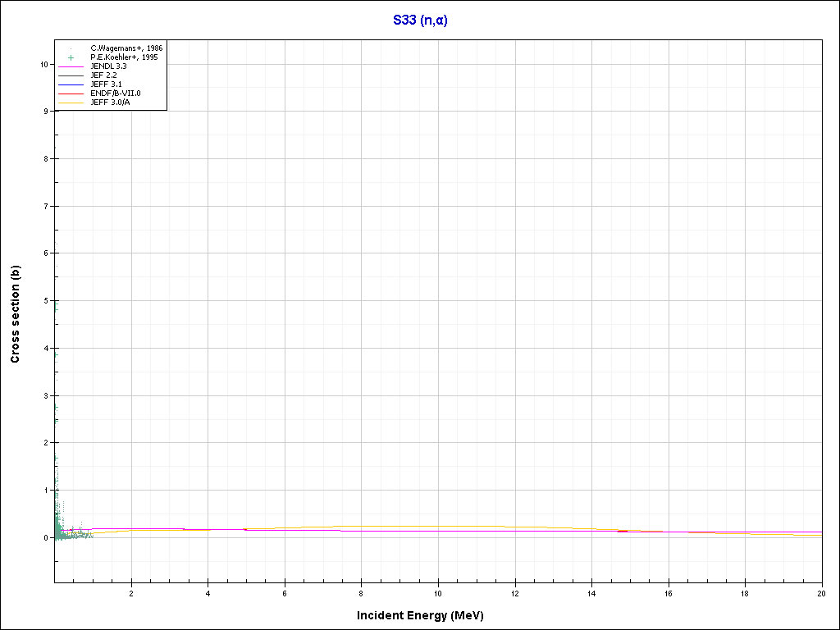Click the blue JEFF 3.1 legend line
The width and height of the screenshot is (840, 630).
click(x=71, y=84)
